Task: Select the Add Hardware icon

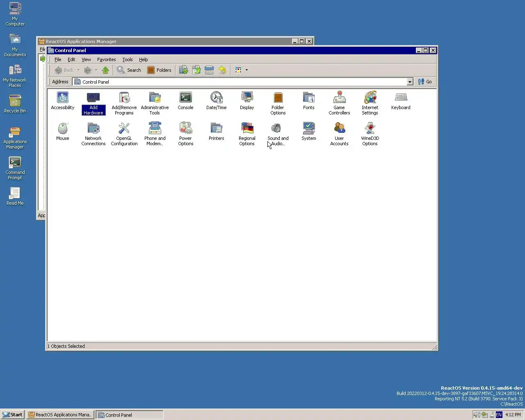Action: 93,103
